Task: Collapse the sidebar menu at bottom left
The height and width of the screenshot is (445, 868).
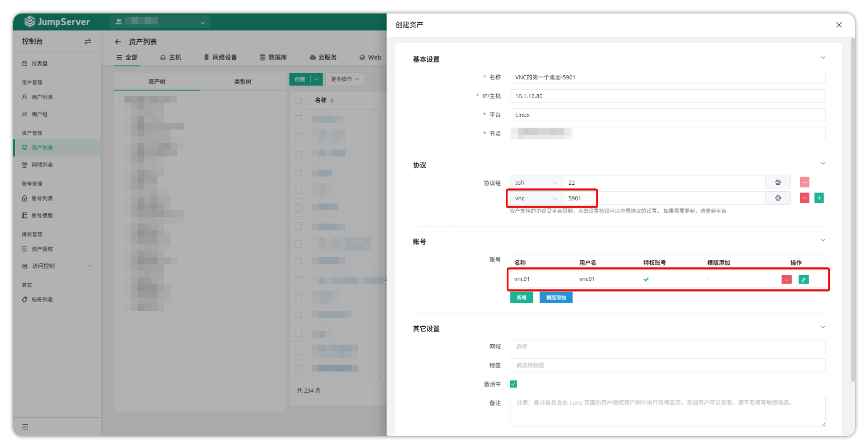Action: tap(25, 427)
